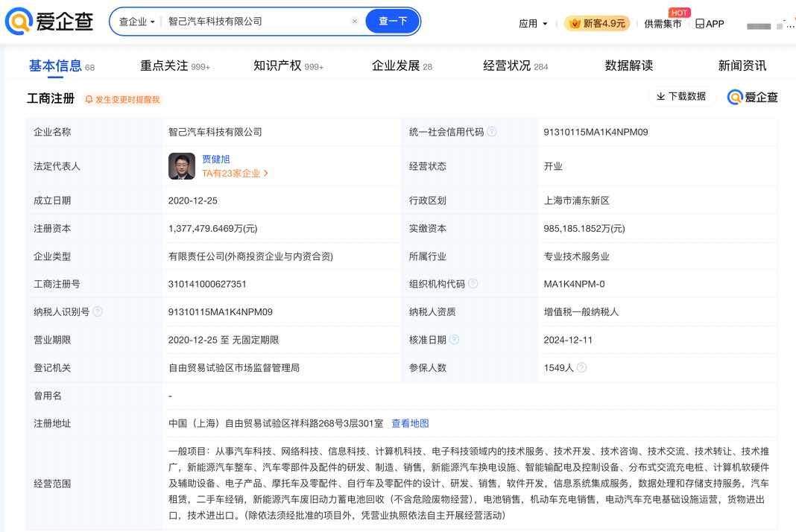796x532 pixels.
Task: Open the 应用 dropdown menu
Action: point(533,23)
